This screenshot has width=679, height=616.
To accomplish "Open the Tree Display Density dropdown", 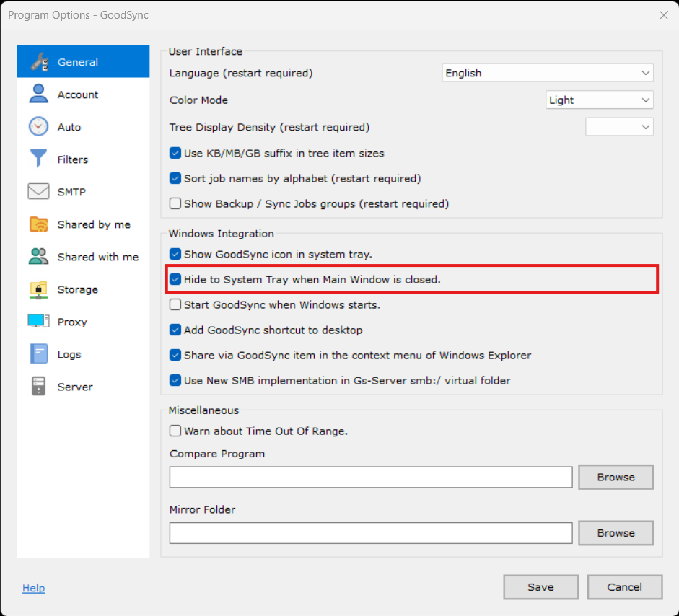I will pos(619,127).
